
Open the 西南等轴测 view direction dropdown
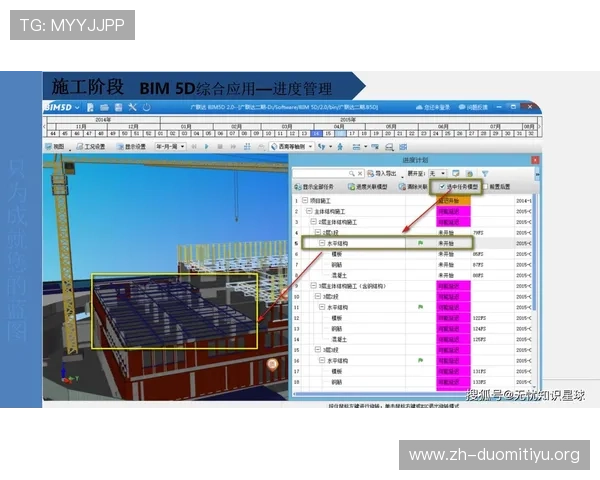pyautogui.click(x=292, y=147)
